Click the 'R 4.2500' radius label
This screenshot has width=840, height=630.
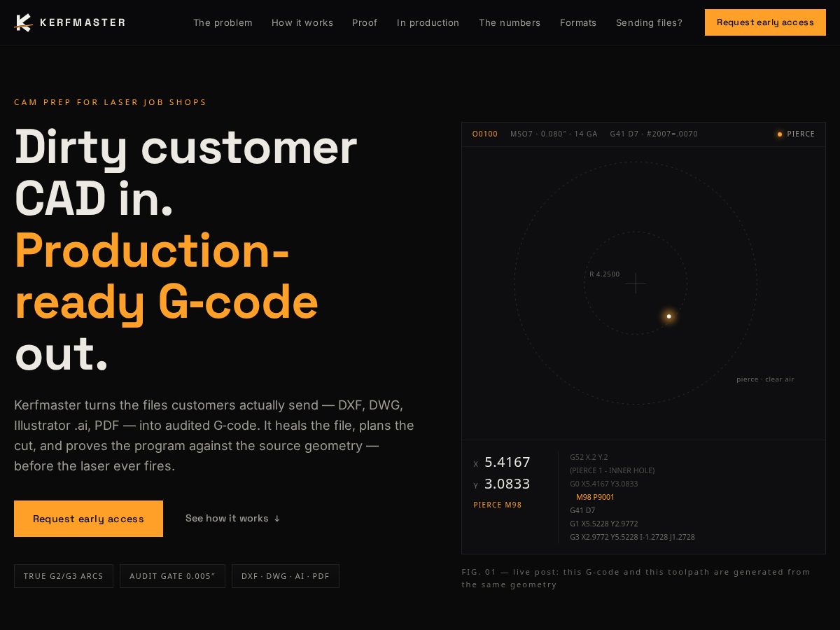coord(605,274)
